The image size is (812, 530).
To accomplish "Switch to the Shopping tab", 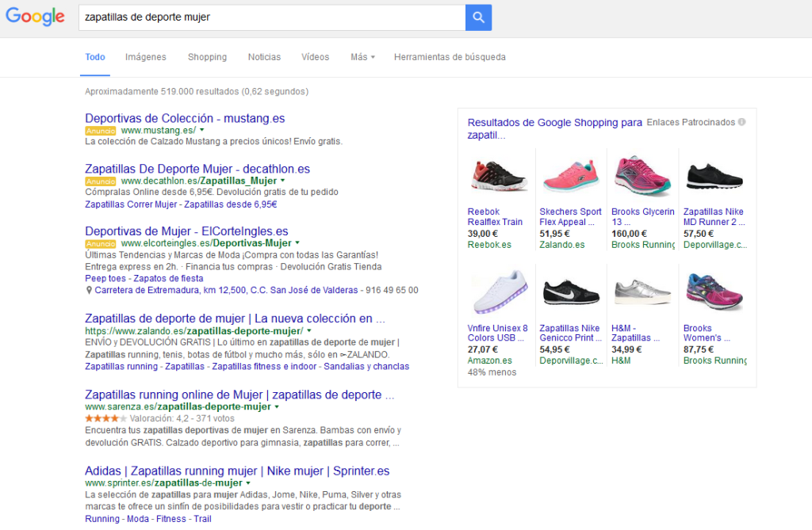I will pyautogui.click(x=207, y=57).
